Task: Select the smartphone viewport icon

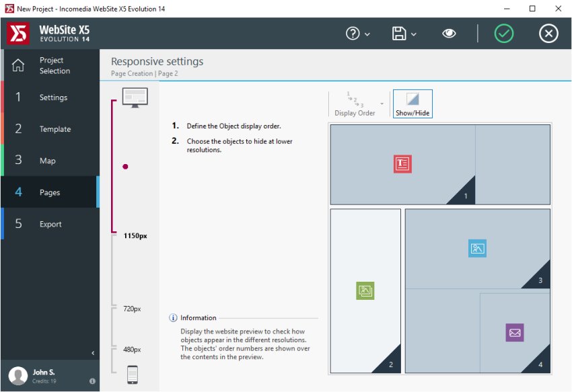Action: pos(133,375)
